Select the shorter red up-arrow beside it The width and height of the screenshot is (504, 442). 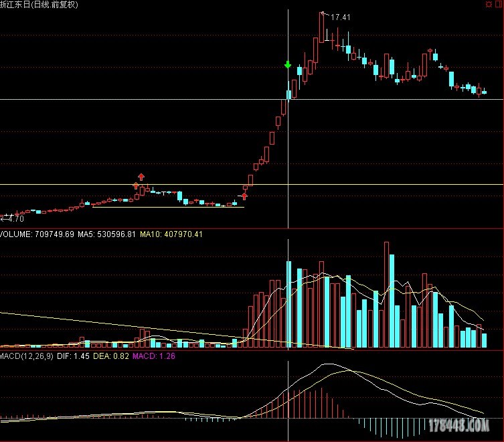pos(136,186)
